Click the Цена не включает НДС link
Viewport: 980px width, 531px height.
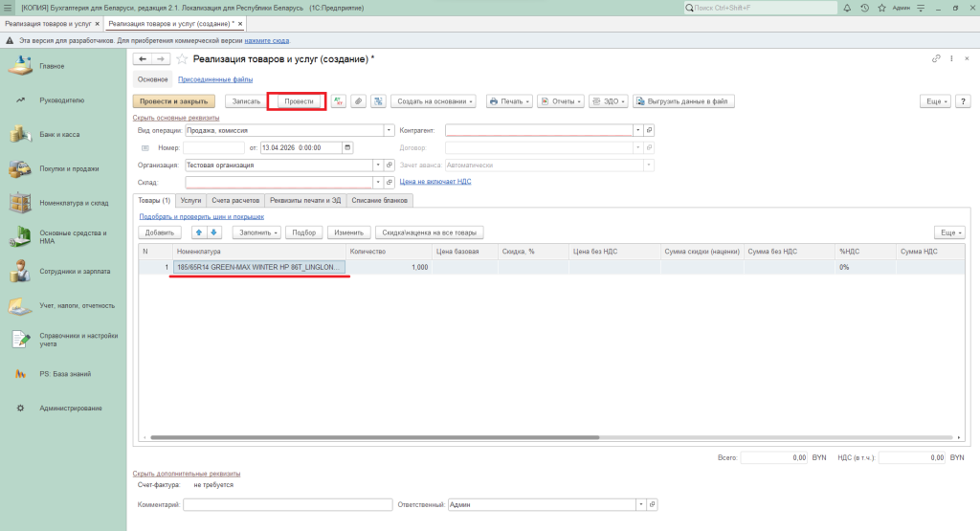(434, 181)
